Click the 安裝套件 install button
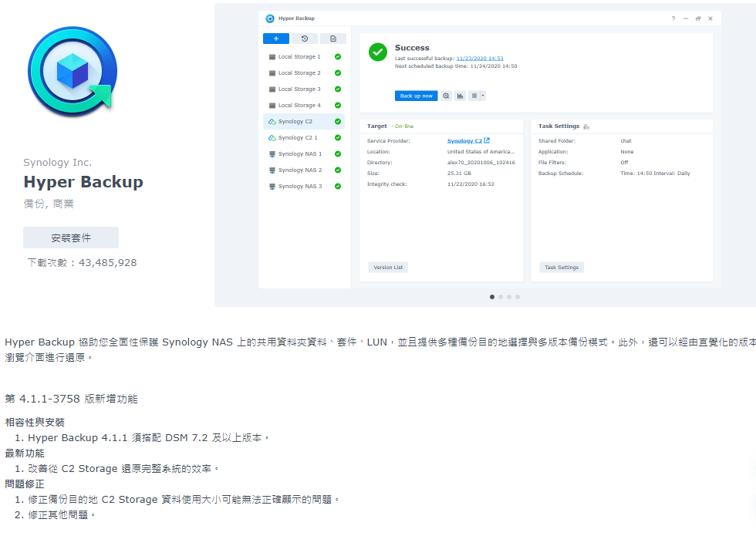Screen dimensions: 756x536 click(71, 238)
